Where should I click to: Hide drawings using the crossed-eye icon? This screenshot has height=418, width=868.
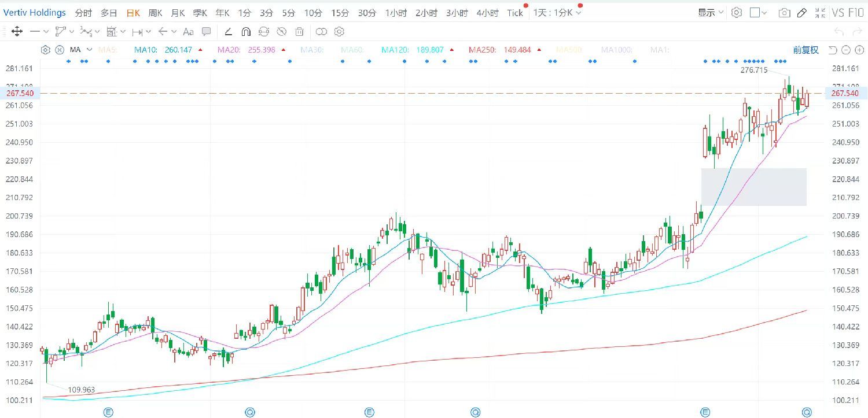[282, 32]
